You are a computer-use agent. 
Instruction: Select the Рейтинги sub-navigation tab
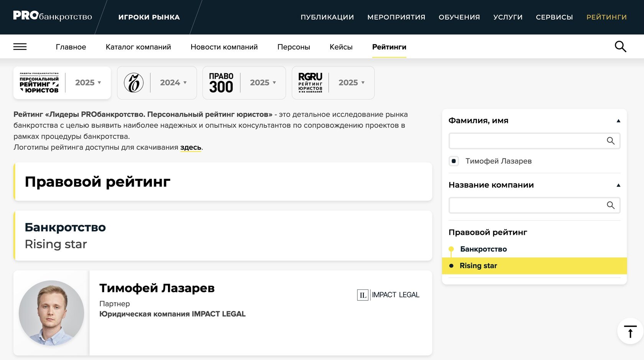(x=389, y=47)
